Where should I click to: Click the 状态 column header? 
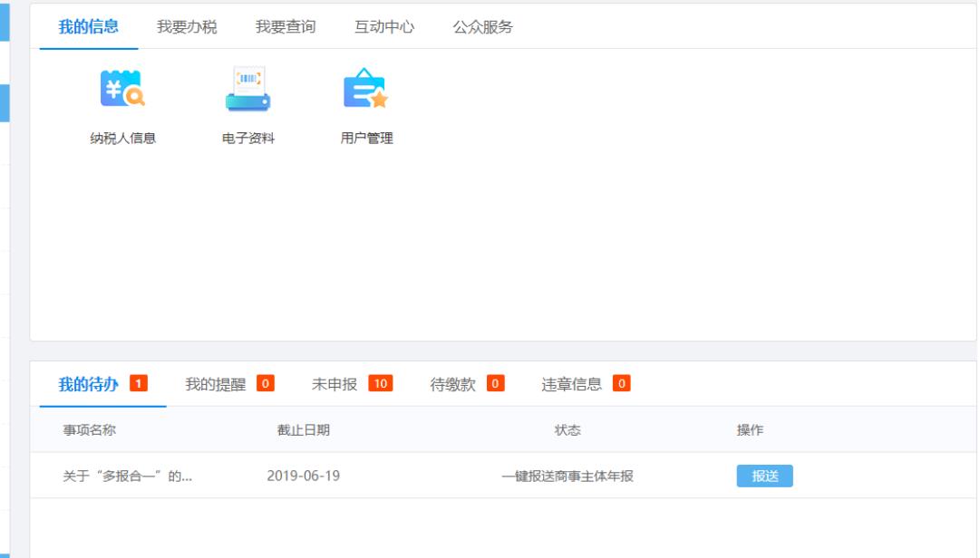click(568, 430)
